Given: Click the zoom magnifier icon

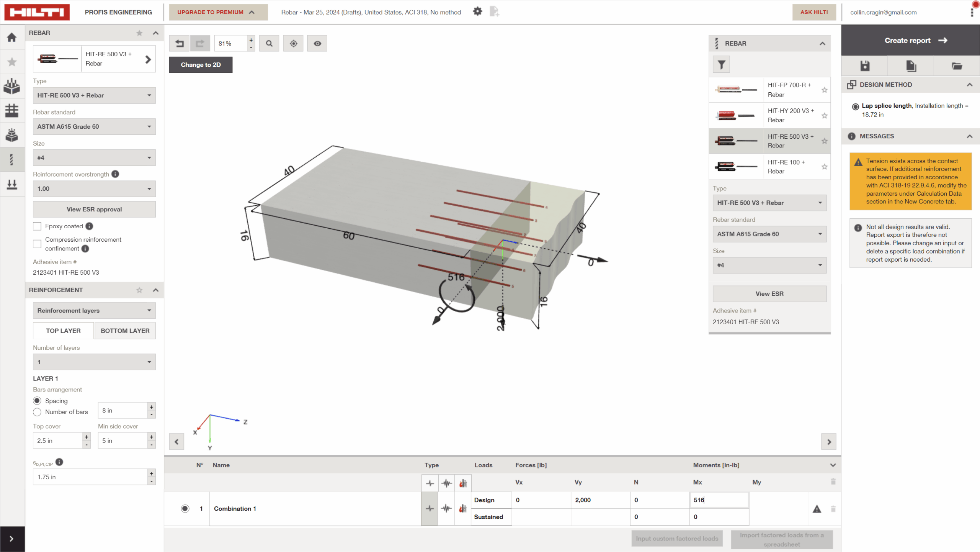Looking at the screenshot, I should [x=269, y=43].
